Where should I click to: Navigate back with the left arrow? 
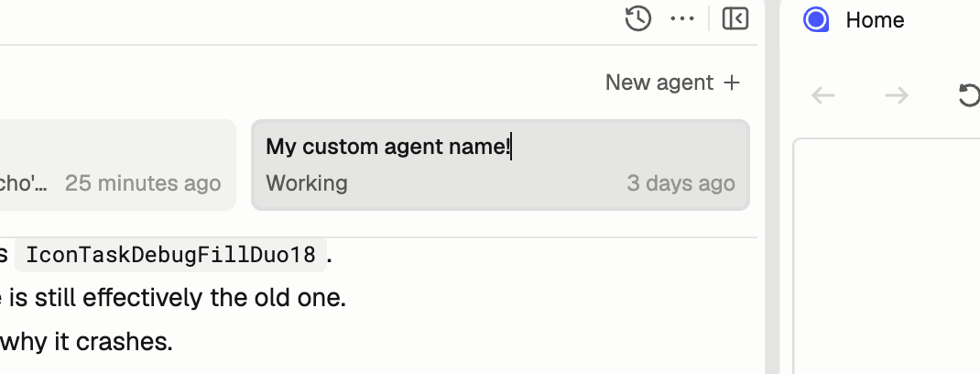(x=823, y=94)
